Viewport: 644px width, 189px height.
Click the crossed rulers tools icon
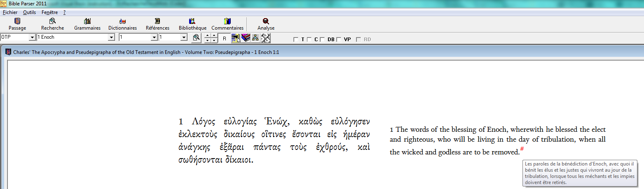click(265, 38)
